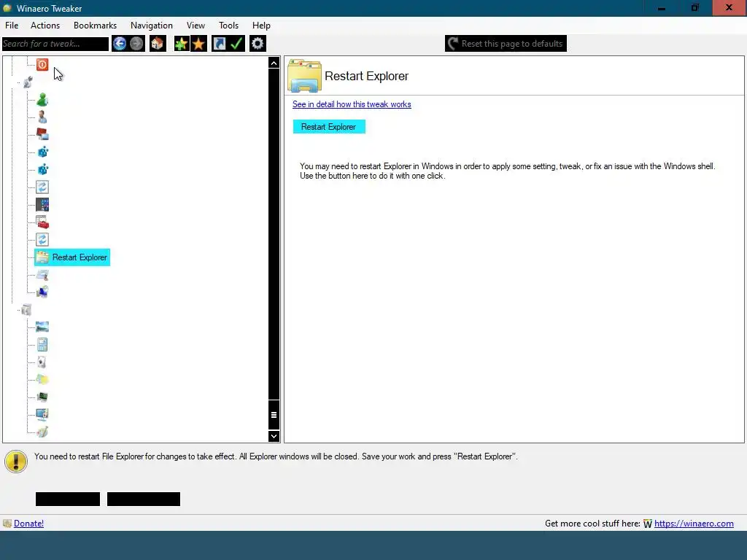Viewport: 747px width, 560px height.
Task: Click the tree scrollbar thumb handle
Action: [x=274, y=415]
